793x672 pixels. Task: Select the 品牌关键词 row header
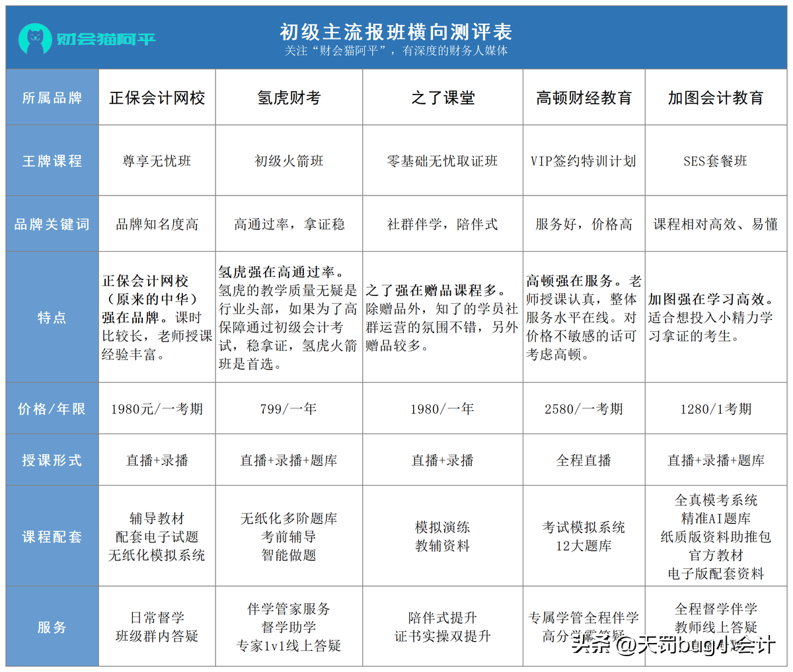(52, 224)
